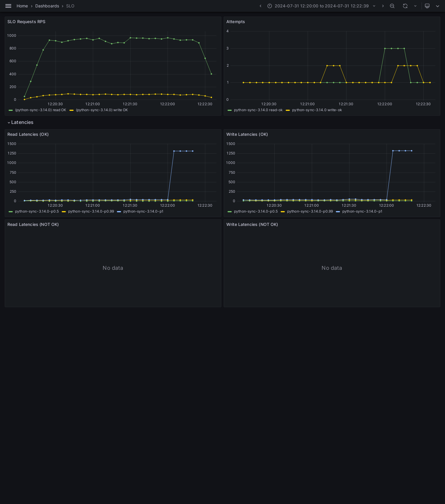
Task: Click yellow p0.99 swatch in Write Latencies legend
Action: tap(283, 212)
